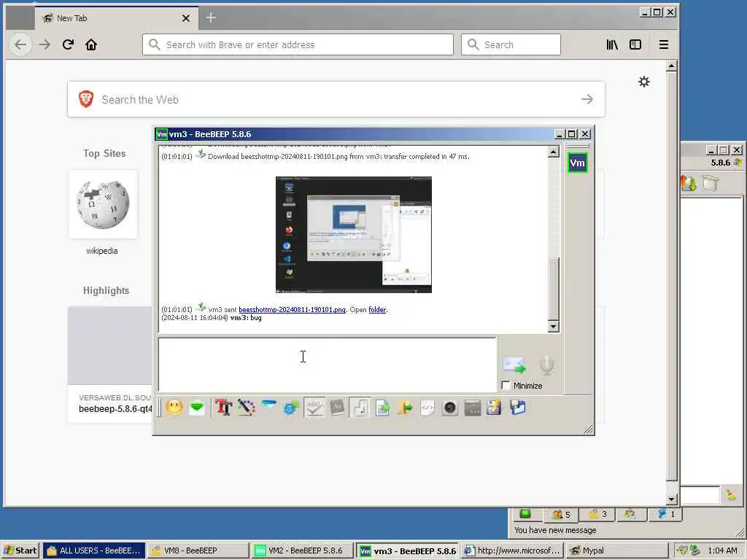Click the blue filter funnel icon
The height and width of the screenshot is (560, 747).
tap(269, 407)
